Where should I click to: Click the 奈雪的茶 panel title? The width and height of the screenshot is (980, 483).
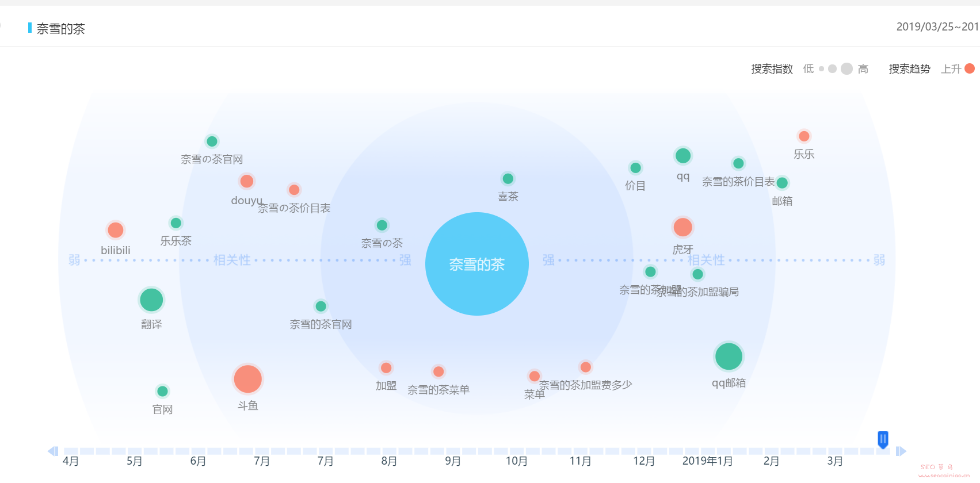pos(61,29)
